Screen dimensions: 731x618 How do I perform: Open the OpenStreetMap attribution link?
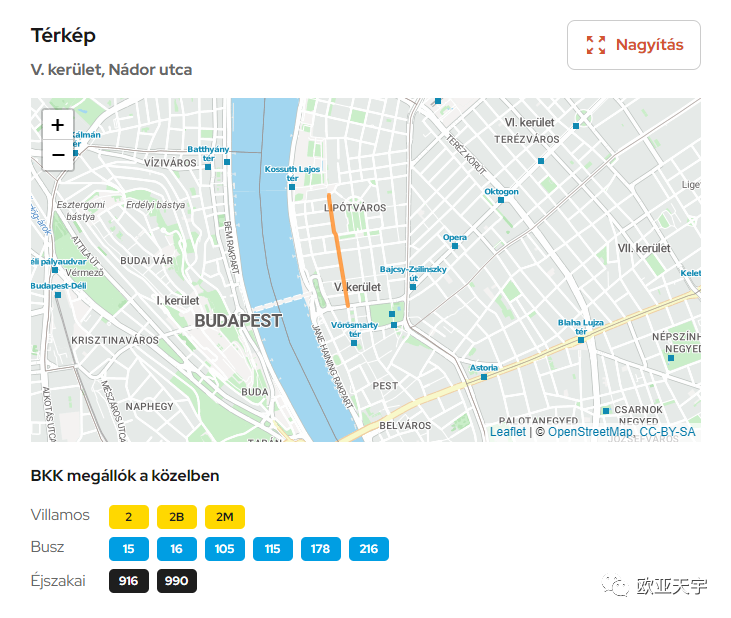tap(590, 432)
